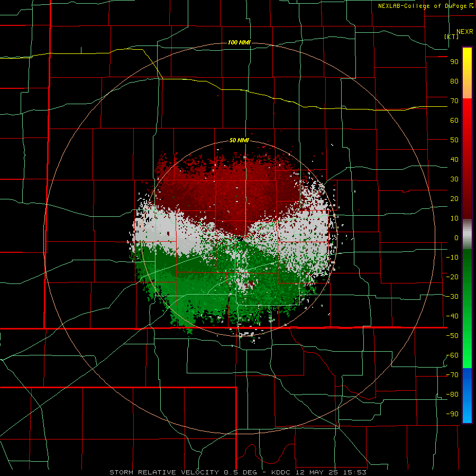The width and height of the screenshot is (476, 476).
Task: Select the 50 NMI range ring label
Action: pos(239,140)
